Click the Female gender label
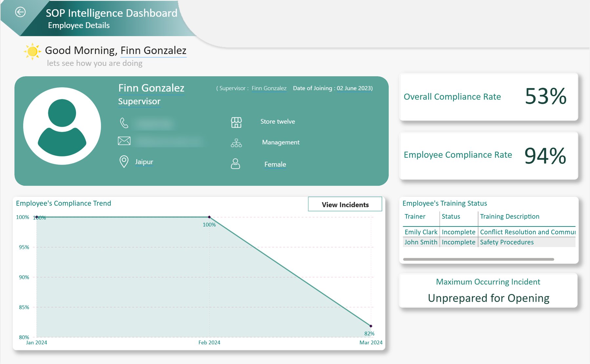 coord(275,164)
